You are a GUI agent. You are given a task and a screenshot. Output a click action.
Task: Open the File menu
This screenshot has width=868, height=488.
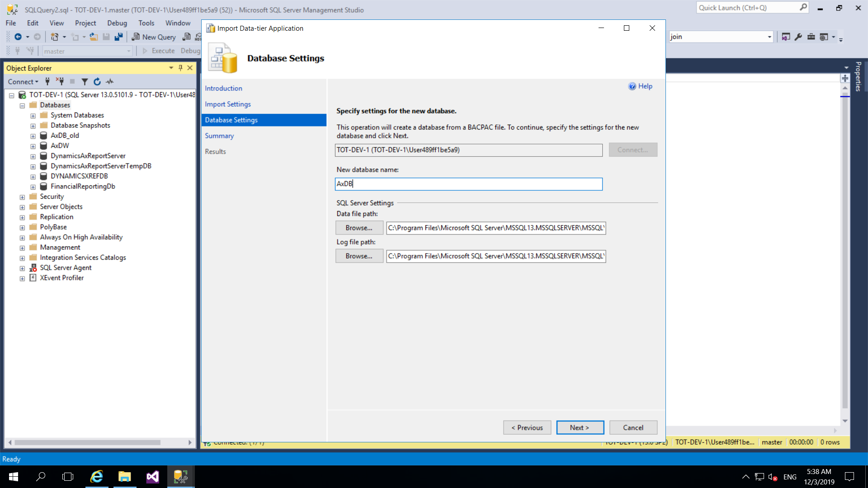coord(11,23)
